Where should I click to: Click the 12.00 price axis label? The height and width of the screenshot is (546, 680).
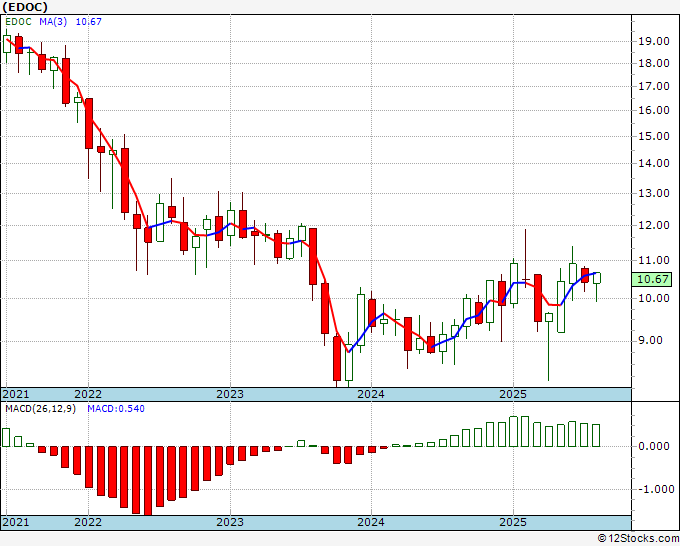654,225
